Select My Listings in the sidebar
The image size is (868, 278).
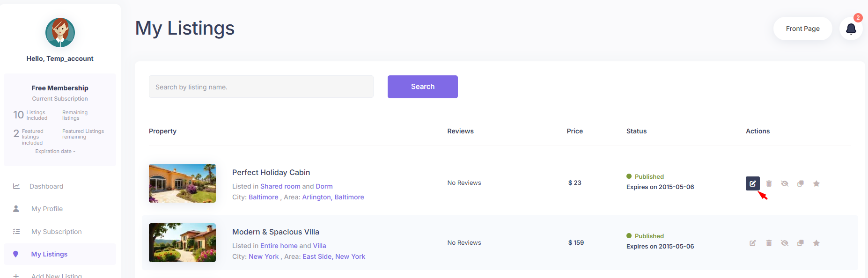49,254
